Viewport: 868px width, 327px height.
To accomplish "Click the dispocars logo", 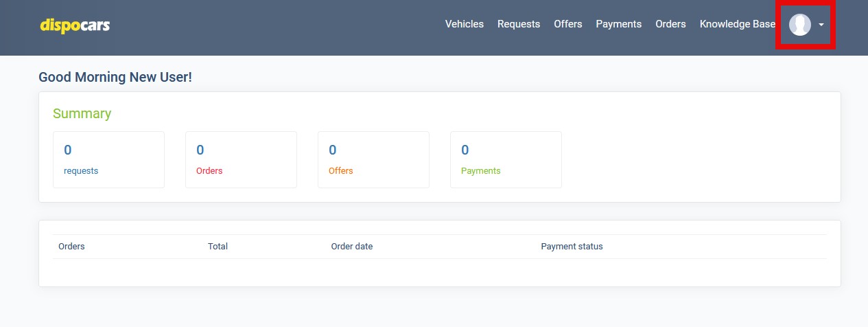I will [75, 25].
